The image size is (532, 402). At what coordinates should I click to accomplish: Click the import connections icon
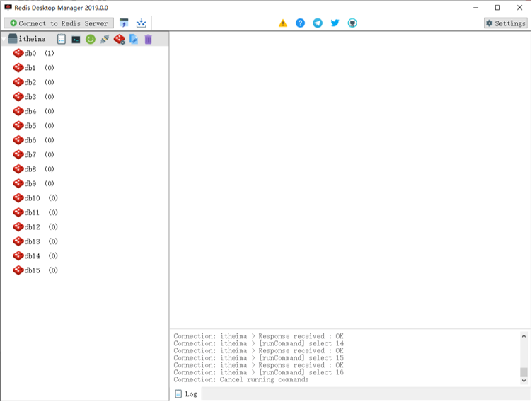[124, 23]
